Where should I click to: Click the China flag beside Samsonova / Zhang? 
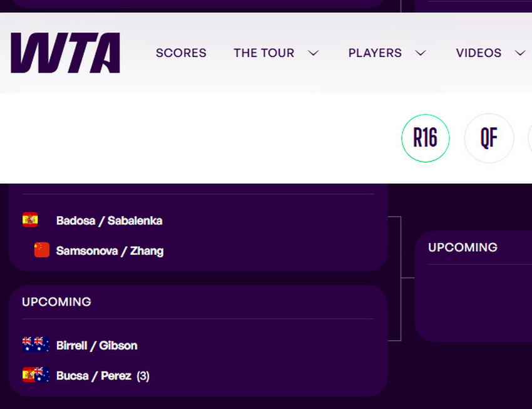coord(41,250)
